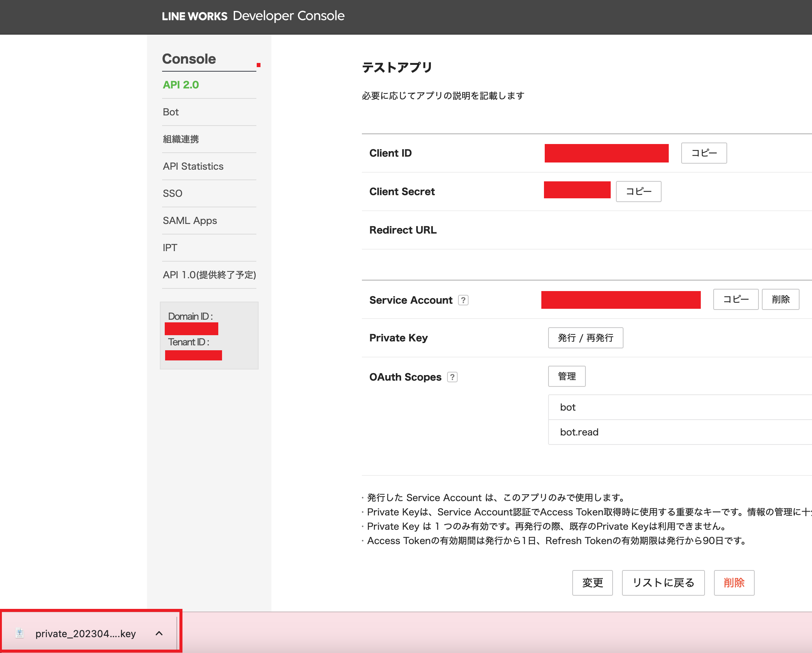Open the 組織連携 section
812x653 pixels.
click(181, 139)
